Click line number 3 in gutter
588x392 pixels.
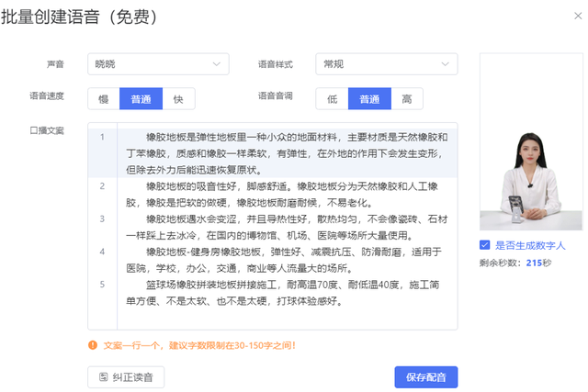pyautogui.click(x=102, y=218)
